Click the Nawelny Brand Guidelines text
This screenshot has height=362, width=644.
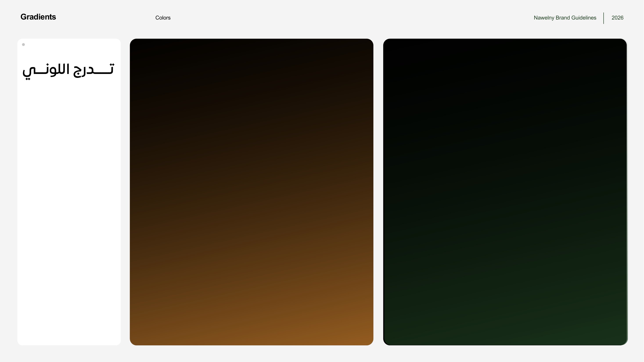tap(565, 18)
